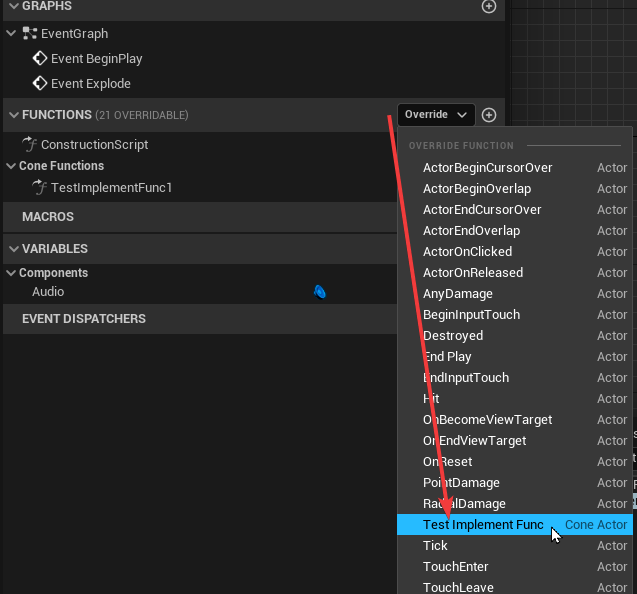Click the Event Explode diamond icon
The image size is (637, 594).
40,84
